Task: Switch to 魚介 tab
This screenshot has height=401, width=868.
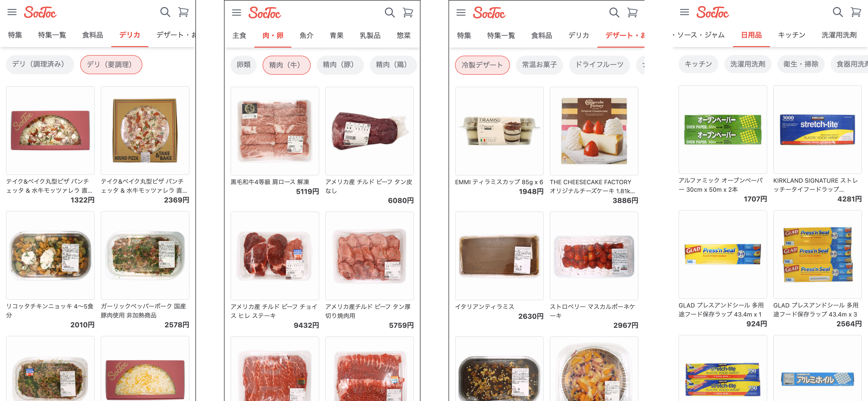Action: [307, 35]
